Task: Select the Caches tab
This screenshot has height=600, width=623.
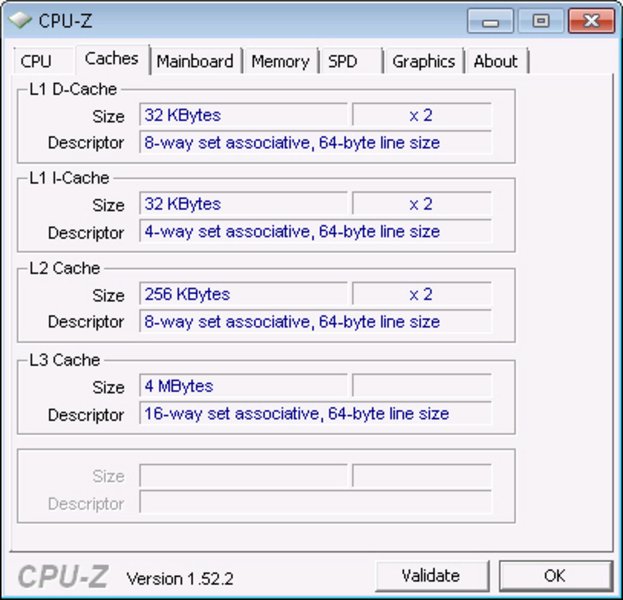Action: (112, 59)
